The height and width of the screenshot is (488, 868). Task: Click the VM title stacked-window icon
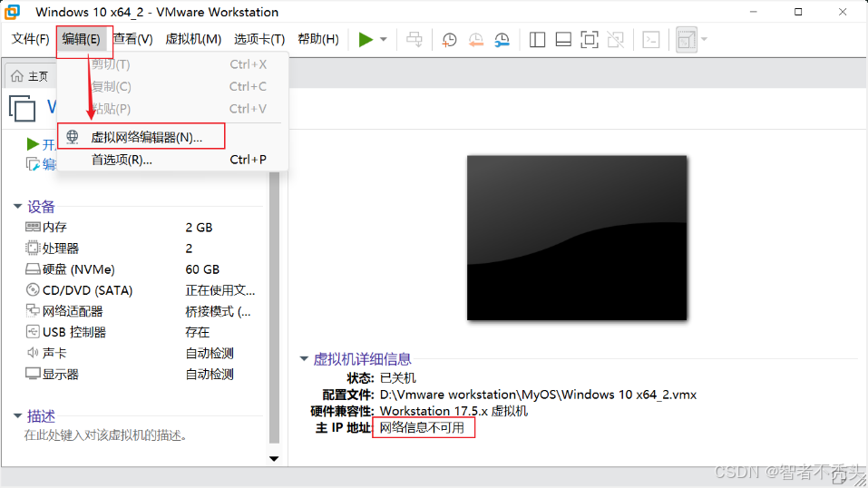(22, 108)
